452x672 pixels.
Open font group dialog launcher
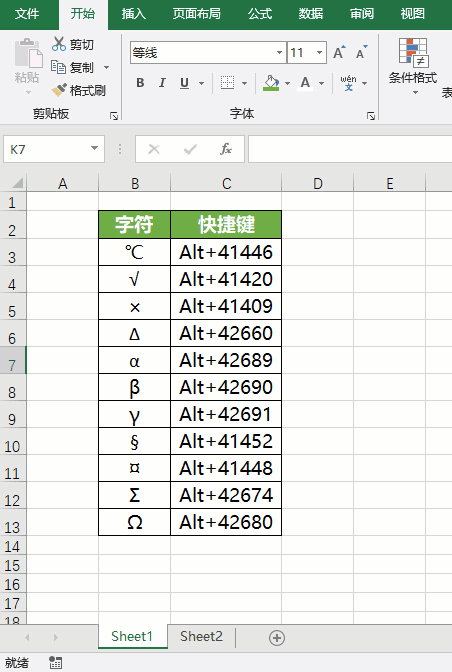371,116
